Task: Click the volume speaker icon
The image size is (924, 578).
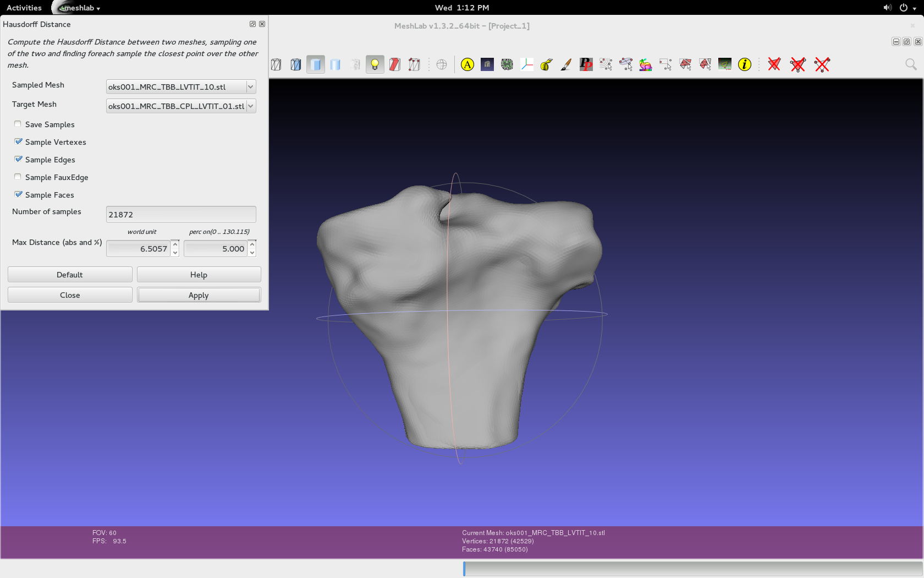Action: 887,8
